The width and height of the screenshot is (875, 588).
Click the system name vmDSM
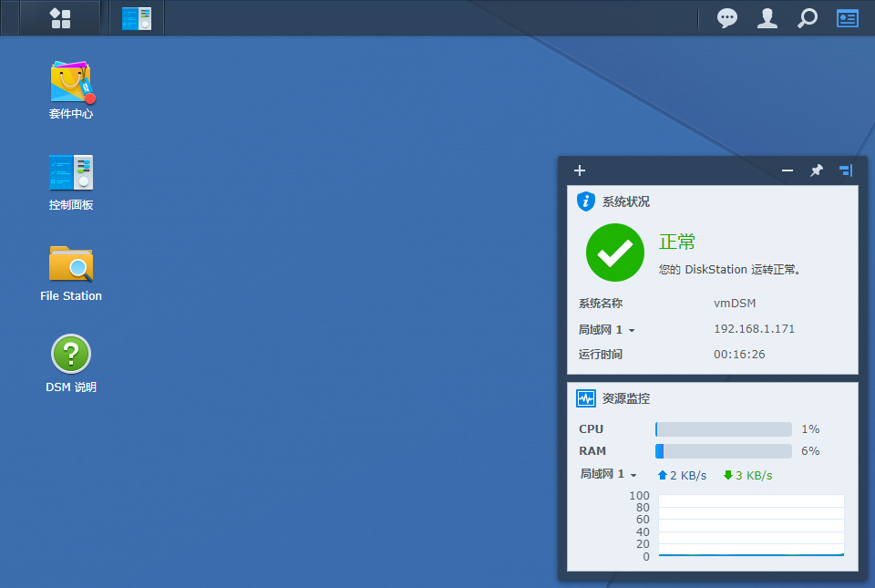[x=735, y=304]
